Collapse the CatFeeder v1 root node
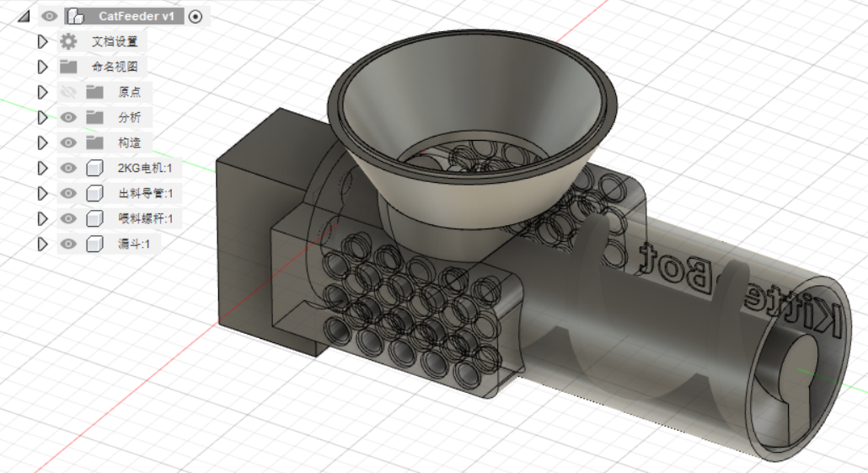The width and height of the screenshot is (868, 473). click(24, 17)
